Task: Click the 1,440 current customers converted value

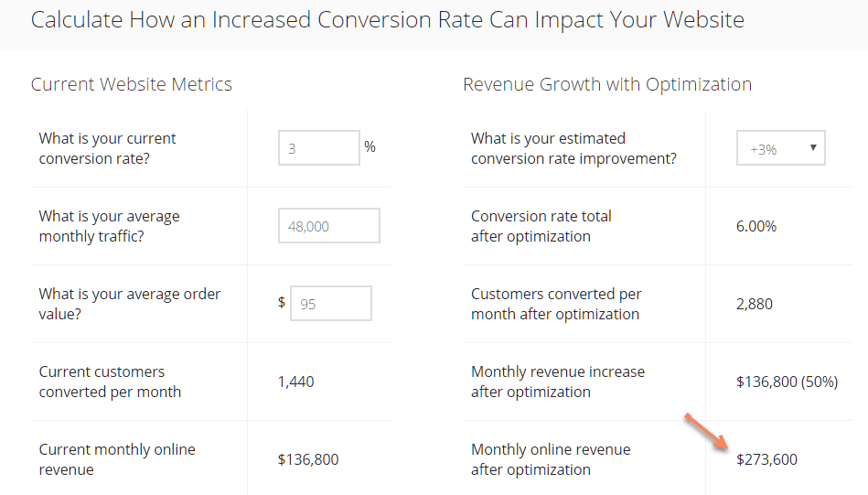Action: 295,382
